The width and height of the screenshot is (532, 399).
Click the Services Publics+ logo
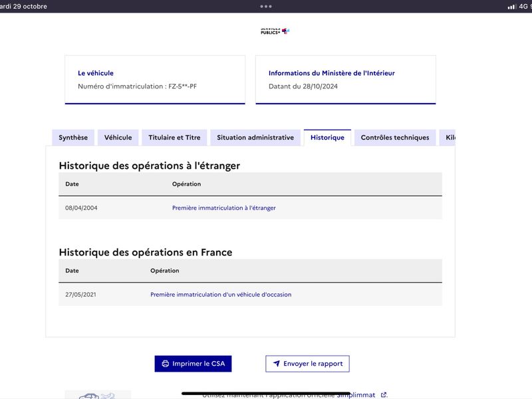pyautogui.click(x=275, y=31)
